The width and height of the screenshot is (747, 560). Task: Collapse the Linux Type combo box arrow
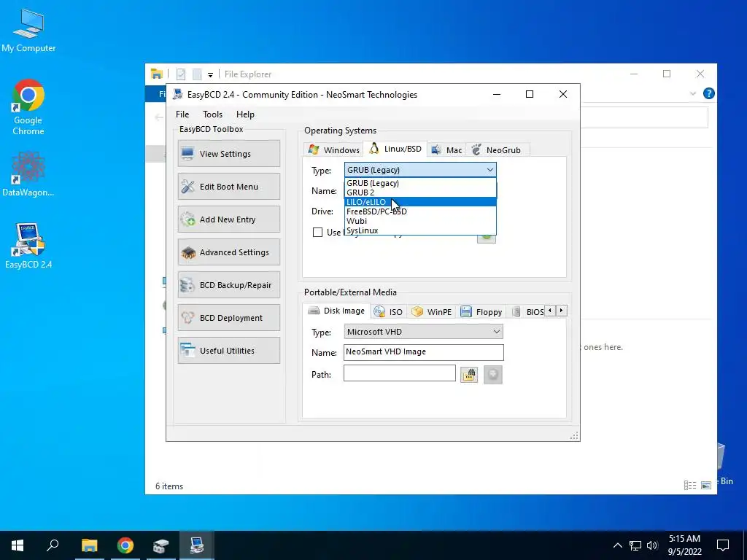489,170
